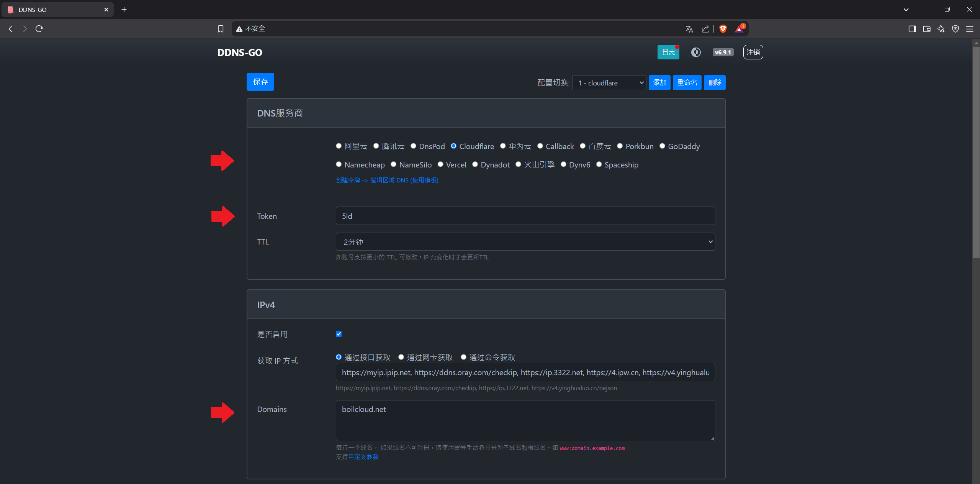Image resolution: width=980 pixels, height=484 pixels.
Task: Close the DDNS-GO tab
Action: tap(106, 10)
